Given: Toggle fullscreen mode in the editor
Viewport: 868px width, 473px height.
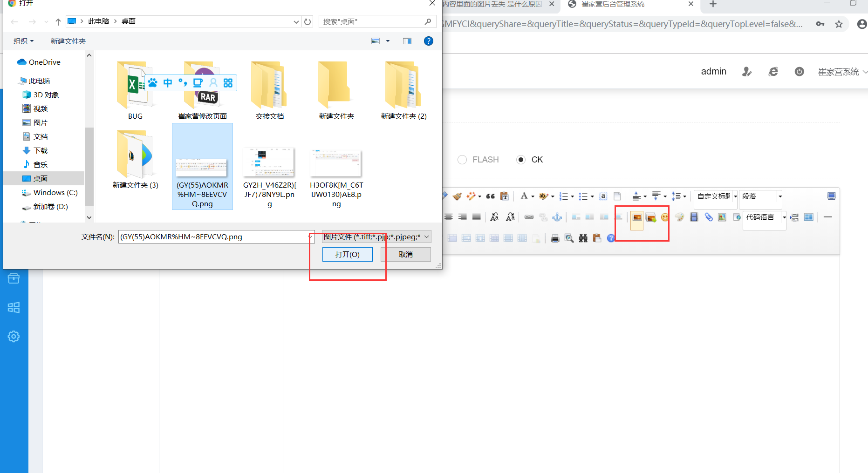Looking at the screenshot, I should (x=831, y=196).
